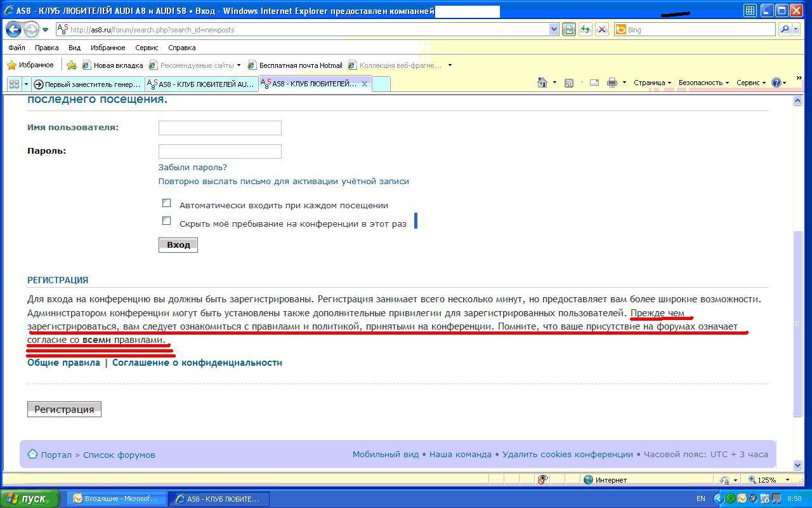Open the zoom level 125% dropdown
Screen dimensions: 812x508
(x=787, y=480)
